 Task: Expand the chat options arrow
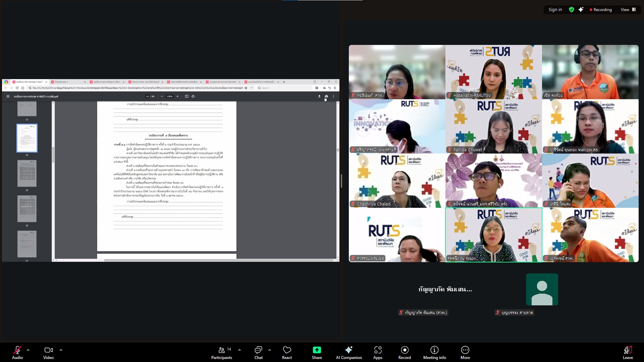coord(270,350)
